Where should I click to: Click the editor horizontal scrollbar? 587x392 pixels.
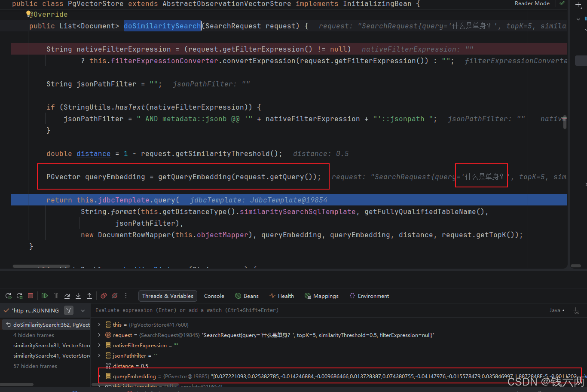41,266
